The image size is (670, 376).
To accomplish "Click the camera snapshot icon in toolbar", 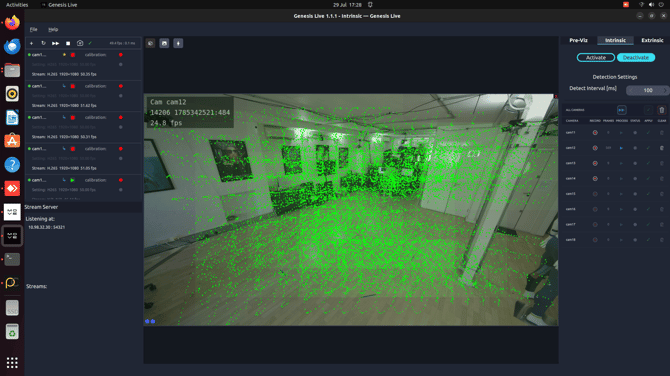I will coord(80,43).
